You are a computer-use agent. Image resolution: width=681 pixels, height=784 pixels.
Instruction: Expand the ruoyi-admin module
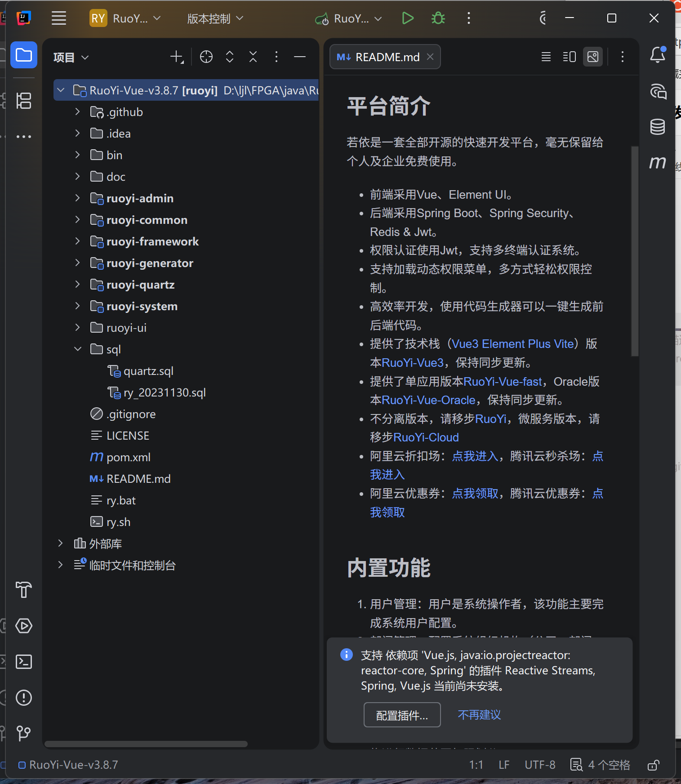pos(77,198)
